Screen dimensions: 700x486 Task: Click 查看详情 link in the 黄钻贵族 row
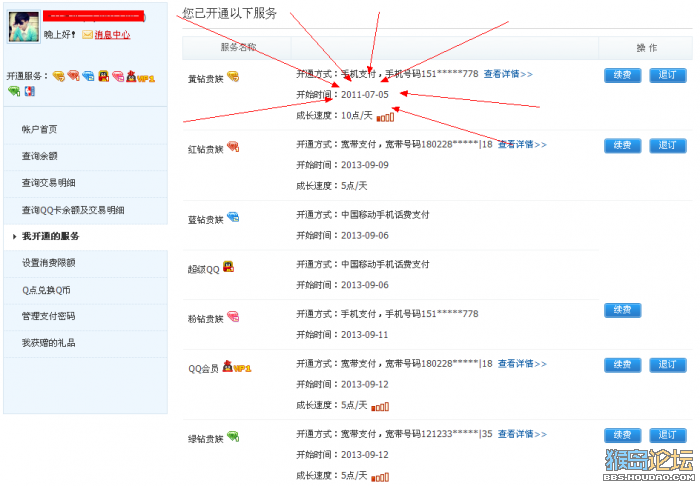pyautogui.click(x=508, y=74)
